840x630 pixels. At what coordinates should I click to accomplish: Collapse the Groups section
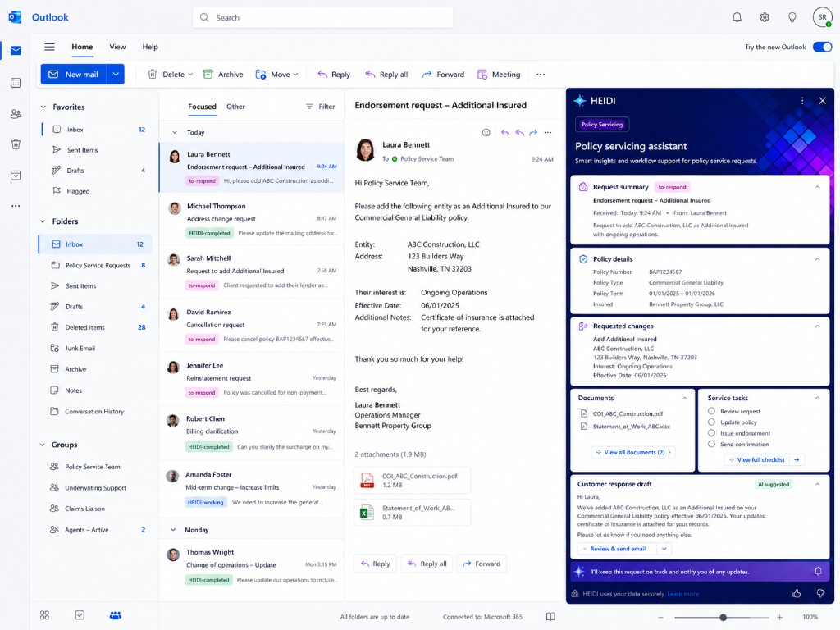(x=43, y=445)
